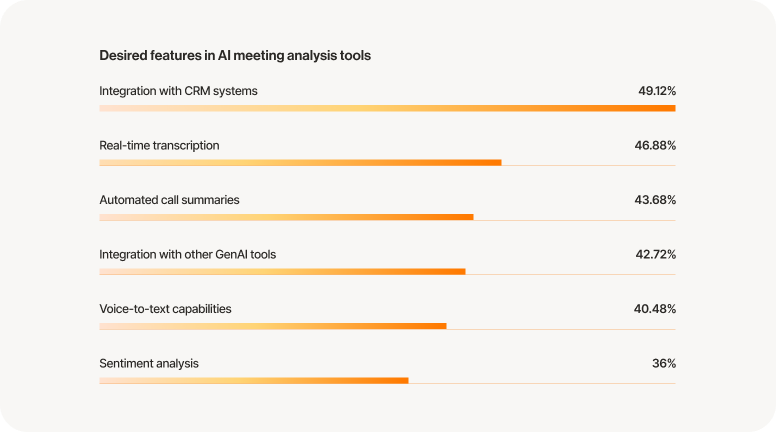This screenshot has width=776, height=432.
Task: Click the Automated call summaries bar
Action: tap(286, 217)
